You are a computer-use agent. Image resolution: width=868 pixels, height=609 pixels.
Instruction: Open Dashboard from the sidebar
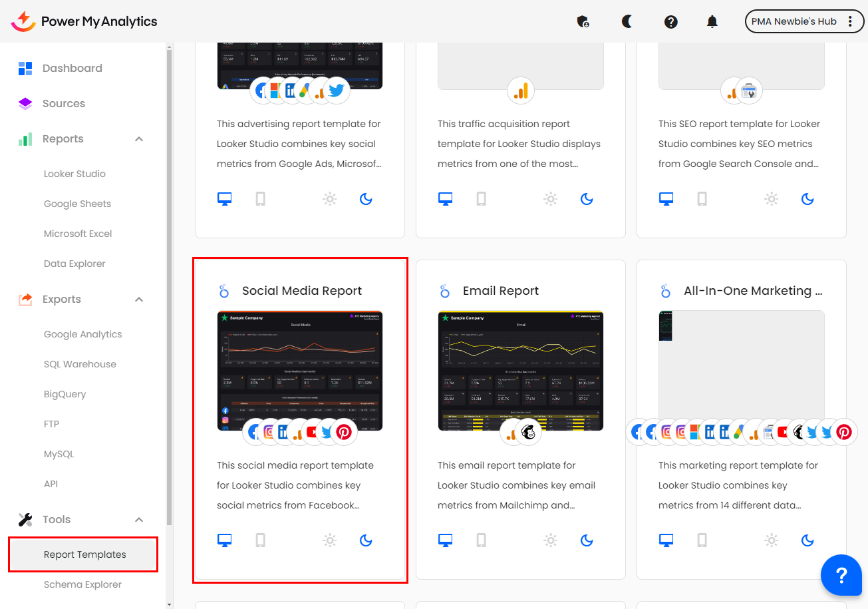coord(72,68)
